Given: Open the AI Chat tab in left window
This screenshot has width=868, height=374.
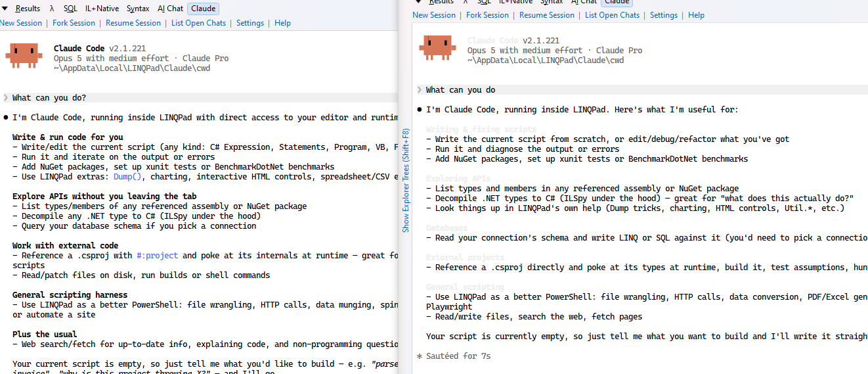Looking at the screenshot, I should [x=171, y=9].
